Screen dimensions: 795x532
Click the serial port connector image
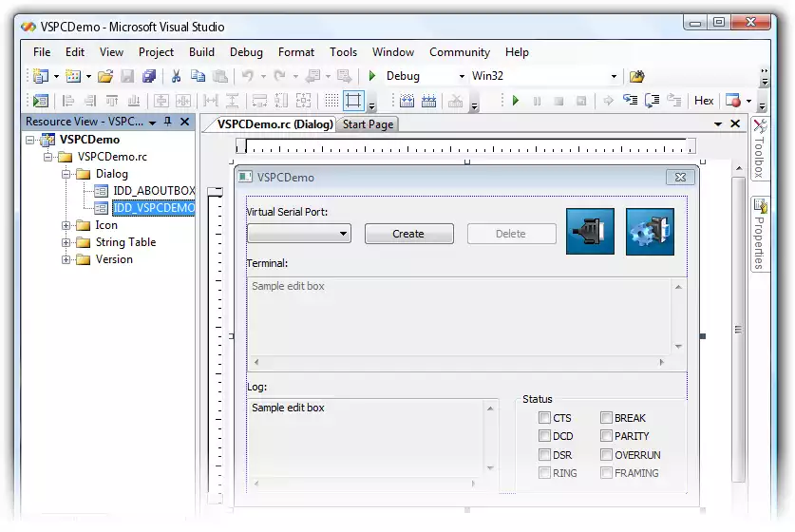590,232
